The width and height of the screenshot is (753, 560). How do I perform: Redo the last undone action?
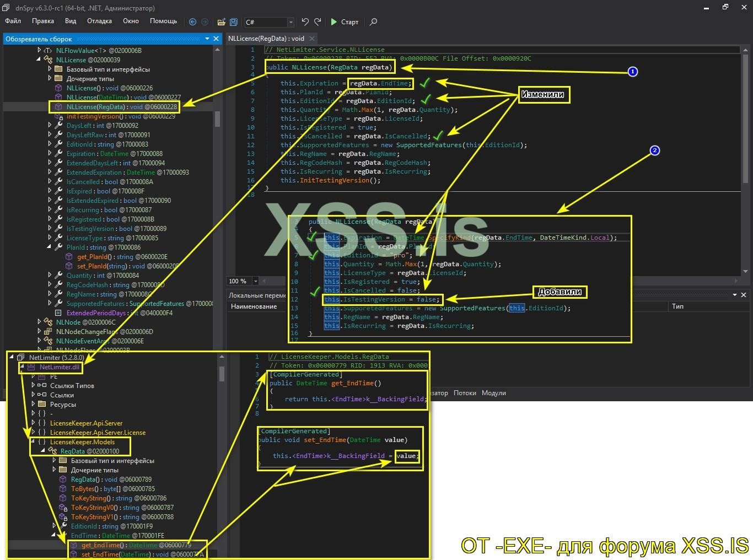tap(318, 22)
